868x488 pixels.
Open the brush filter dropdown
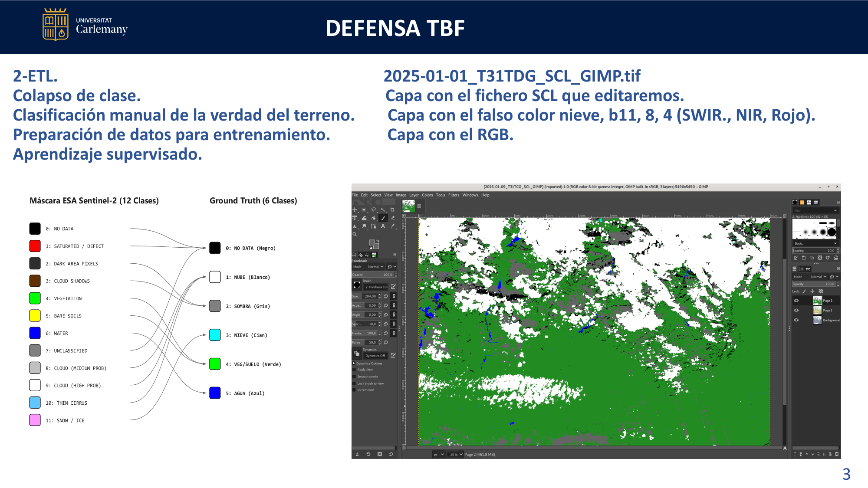pyautogui.click(x=835, y=210)
